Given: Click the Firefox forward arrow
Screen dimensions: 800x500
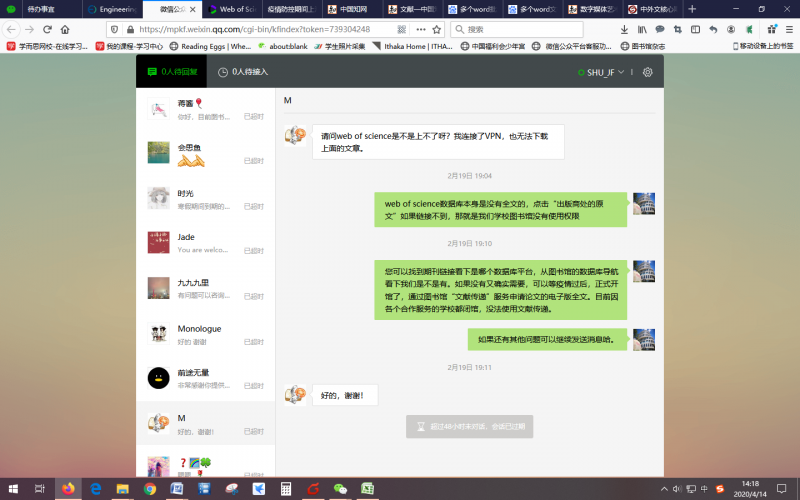Looking at the screenshot, I should (30, 30).
